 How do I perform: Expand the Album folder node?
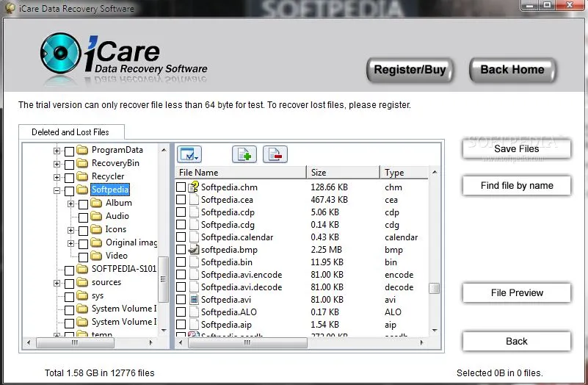tap(70, 204)
